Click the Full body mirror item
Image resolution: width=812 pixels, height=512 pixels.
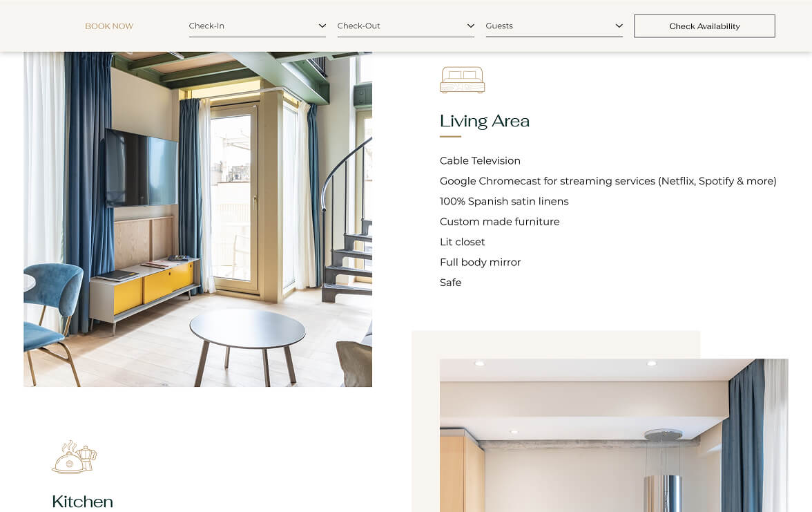tap(480, 263)
